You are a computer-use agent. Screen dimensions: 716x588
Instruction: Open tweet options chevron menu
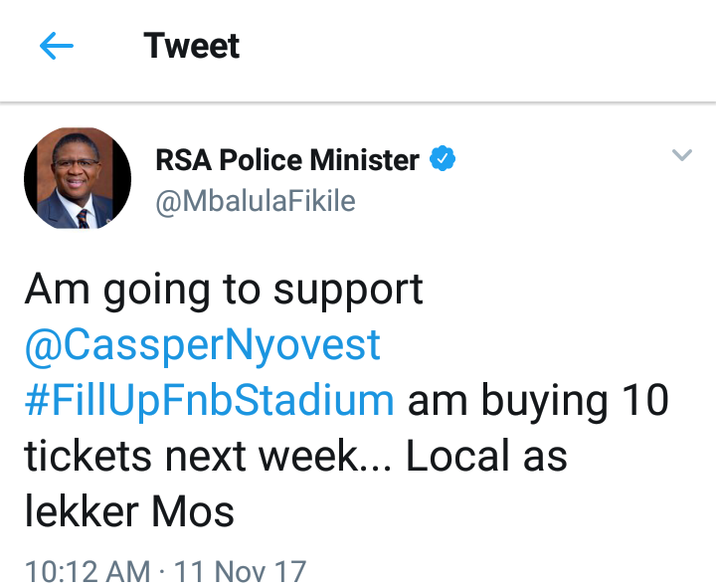click(682, 155)
